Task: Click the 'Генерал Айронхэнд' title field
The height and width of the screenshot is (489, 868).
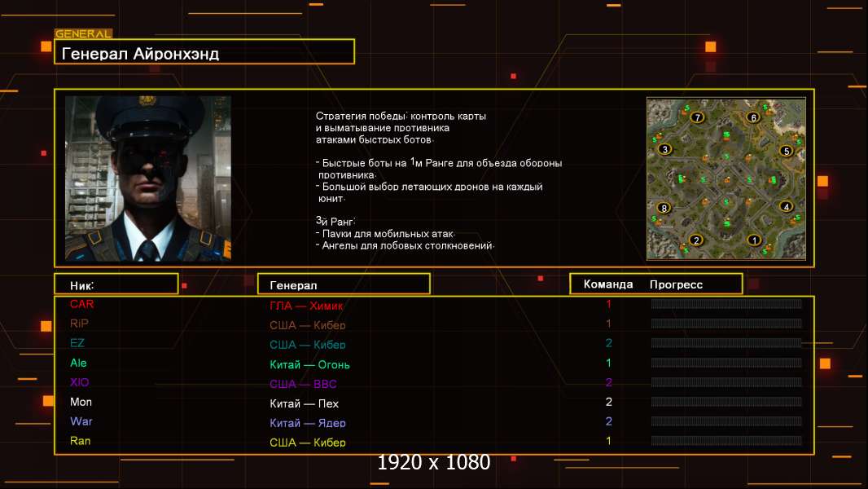Action: (x=204, y=52)
